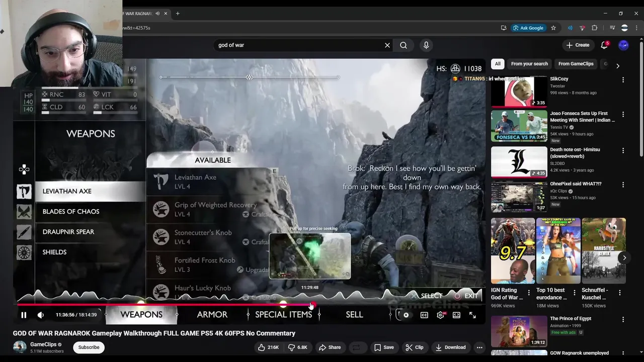The image size is (644, 362).
Task: Like the video with the 216K thumbs-up
Action: [268, 347]
